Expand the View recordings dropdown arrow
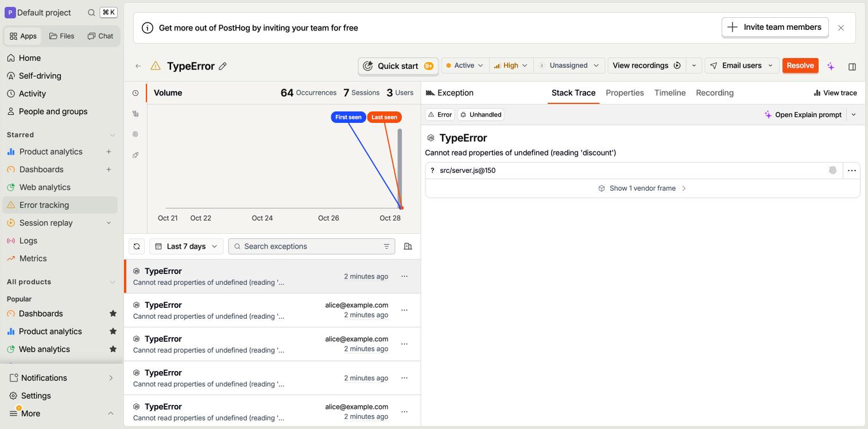The height and width of the screenshot is (429, 868). (x=694, y=65)
